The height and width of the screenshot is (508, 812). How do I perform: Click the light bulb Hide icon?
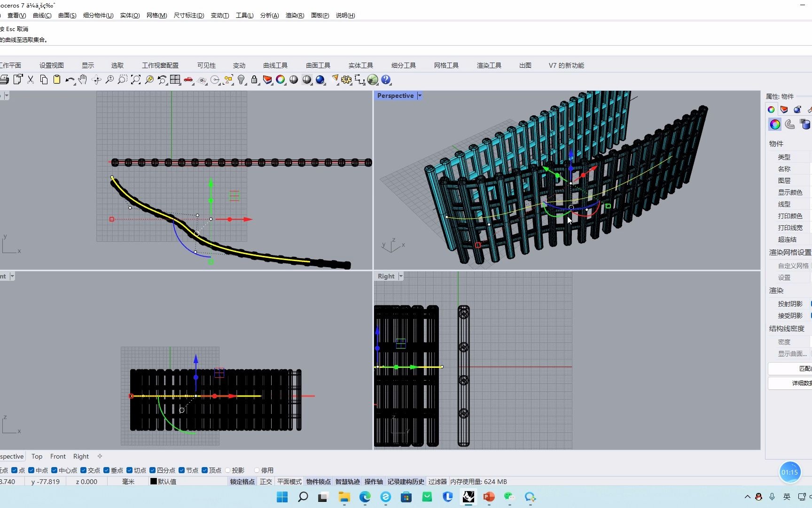(x=241, y=80)
